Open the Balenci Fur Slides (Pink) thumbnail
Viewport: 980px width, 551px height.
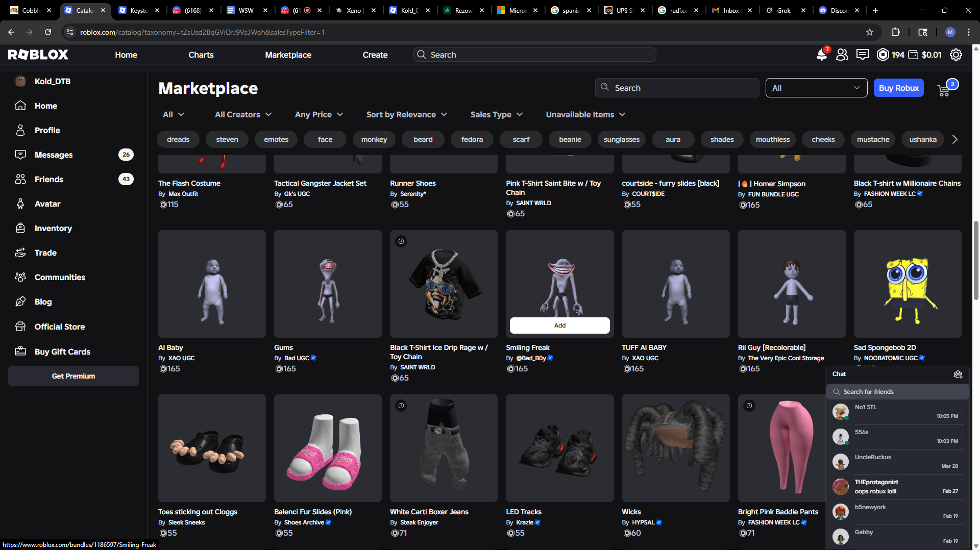click(328, 448)
